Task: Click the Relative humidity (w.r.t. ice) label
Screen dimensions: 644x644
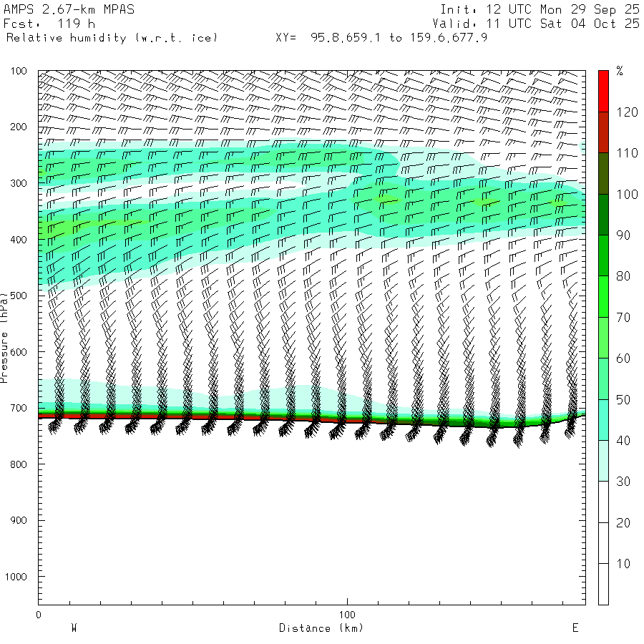Action: 111,37
